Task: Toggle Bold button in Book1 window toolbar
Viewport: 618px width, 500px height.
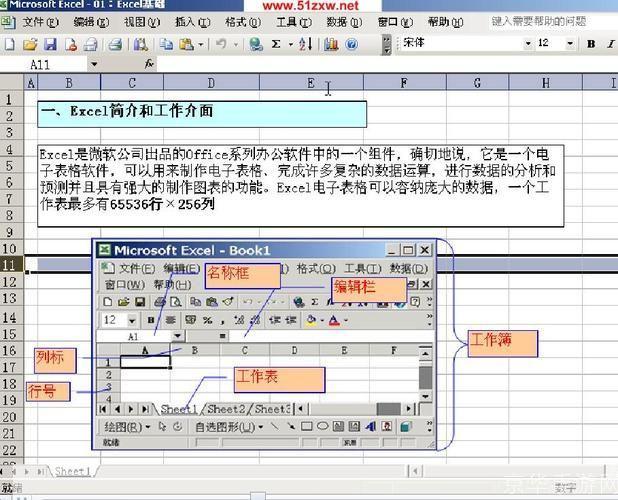Action: click(151, 320)
